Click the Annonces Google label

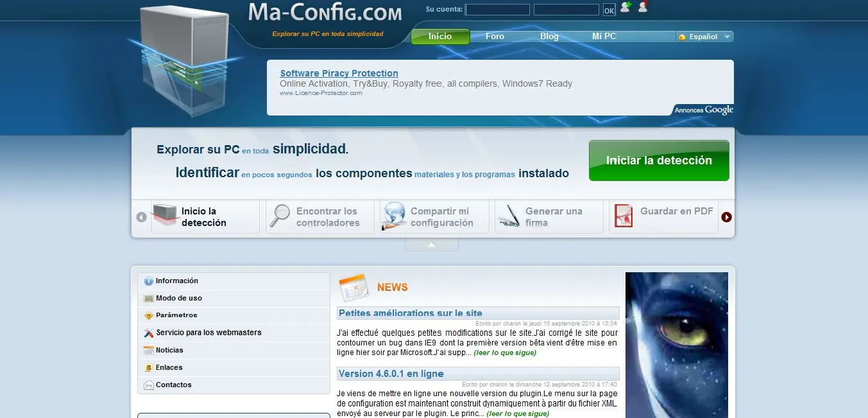tap(704, 110)
